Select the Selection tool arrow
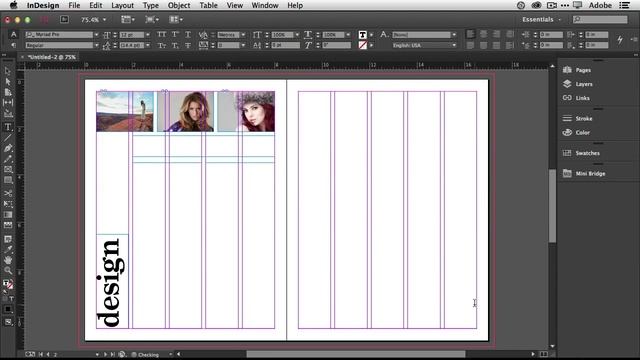The image size is (640, 360). [8, 71]
